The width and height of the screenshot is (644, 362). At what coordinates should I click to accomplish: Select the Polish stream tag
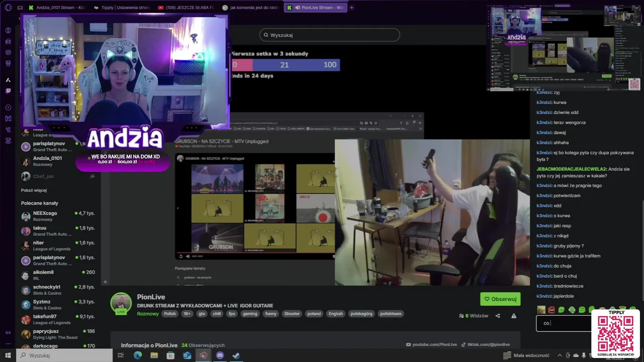click(x=170, y=314)
